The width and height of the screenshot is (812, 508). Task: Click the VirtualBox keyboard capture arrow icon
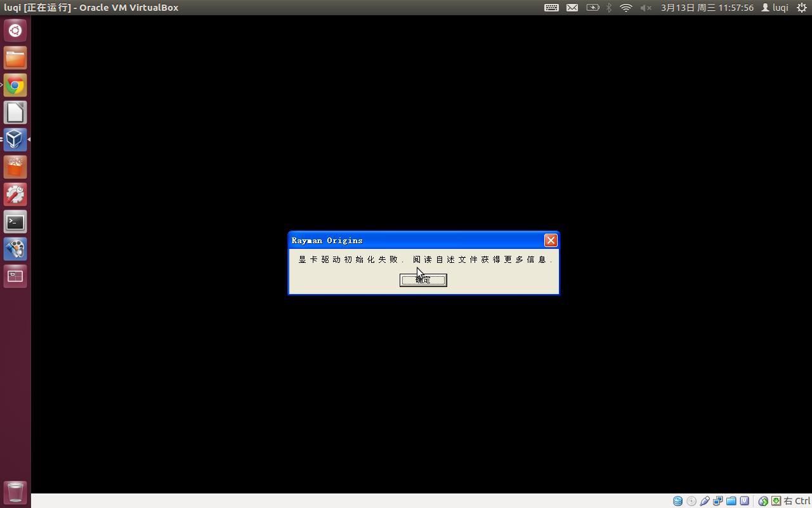(776, 501)
